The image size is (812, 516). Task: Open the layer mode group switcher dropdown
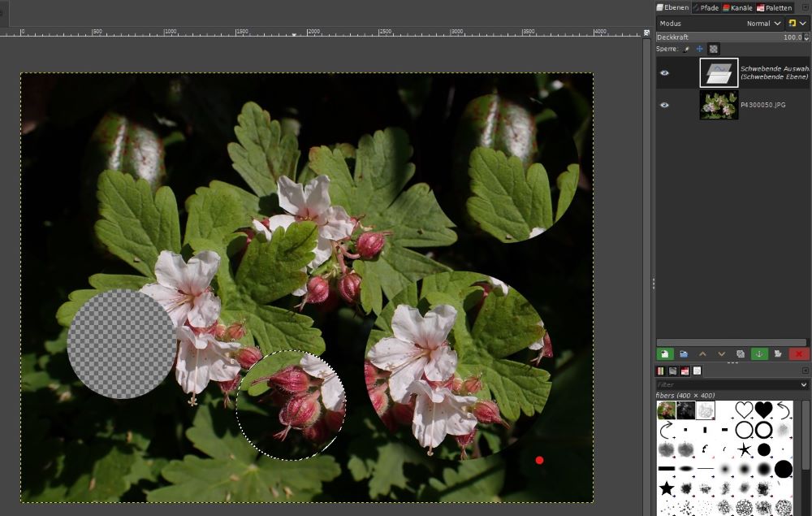coord(797,24)
